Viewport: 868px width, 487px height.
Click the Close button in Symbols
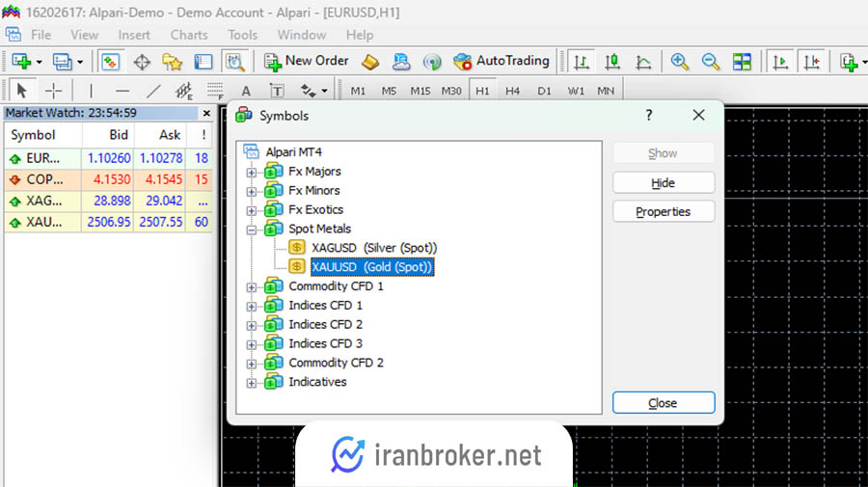[664, 403]
